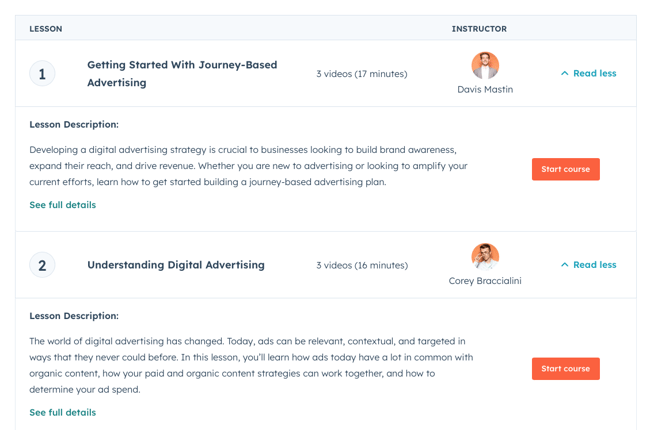Click the lesson number 2 badge
Image resolution: width=650 pixels, height=430 pixels.
click(42, 265)
